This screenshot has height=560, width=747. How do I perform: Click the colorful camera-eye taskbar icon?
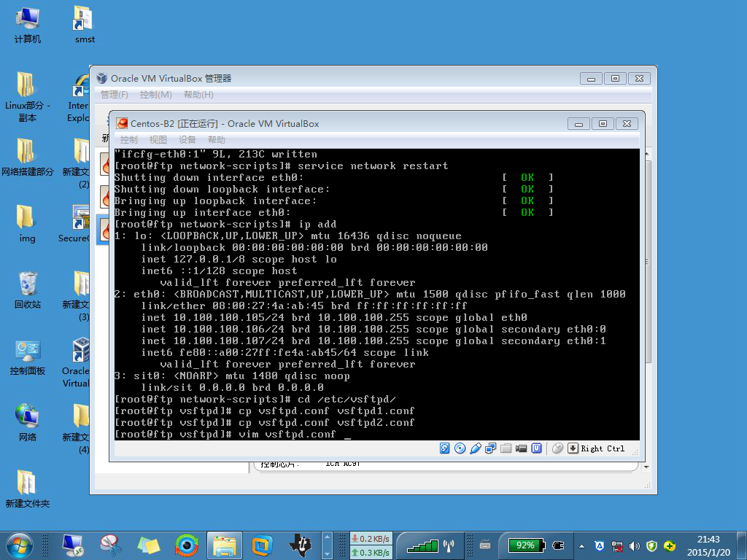(x=186, y=545)
